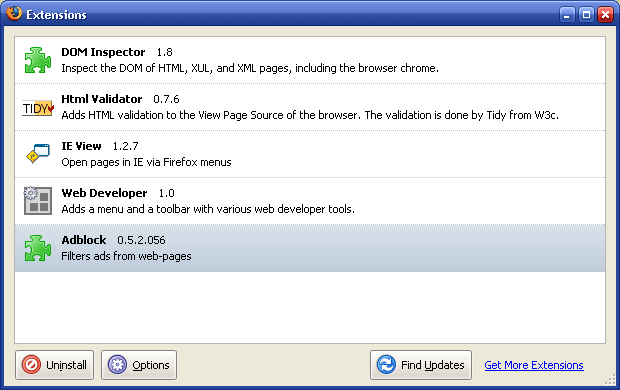
Task: Click the Adblock green puzzle icon
Action: [x=38, y=248]
